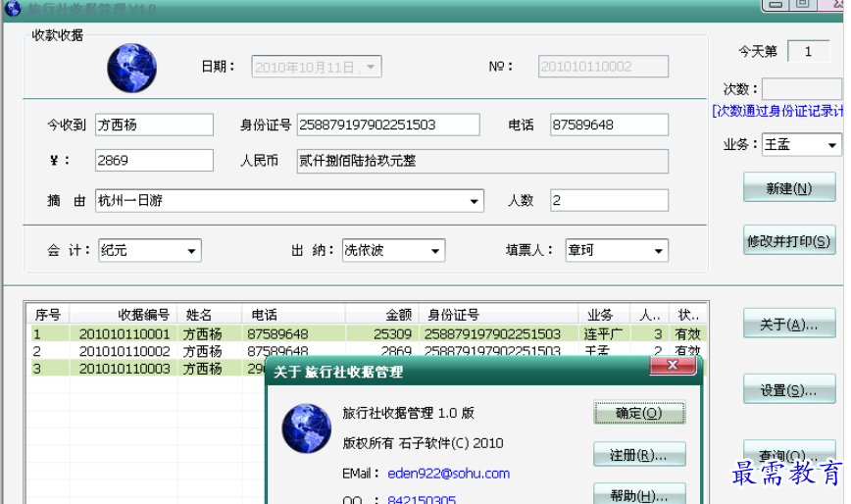Image resolution: width=851 pixels, height=504 pixels.
Task: Click the globe icon in About dialog
Action: pos(307,428)
